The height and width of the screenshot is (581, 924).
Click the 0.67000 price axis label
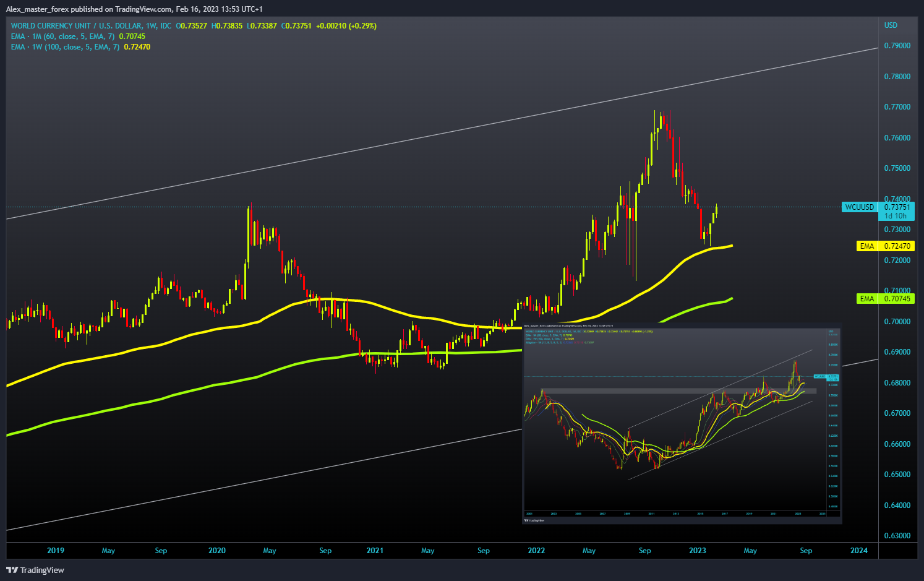pyautogui.click(x=897, y=413)
